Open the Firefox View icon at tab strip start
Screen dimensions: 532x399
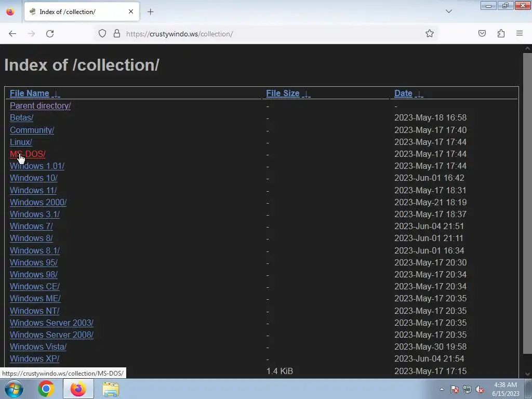coord(10,12)
